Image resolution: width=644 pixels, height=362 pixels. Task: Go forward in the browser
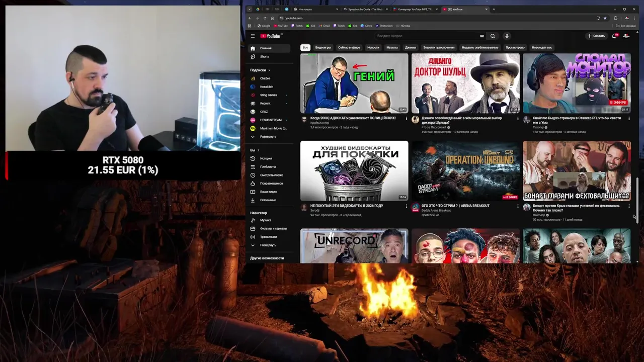(x=258, y=18)
